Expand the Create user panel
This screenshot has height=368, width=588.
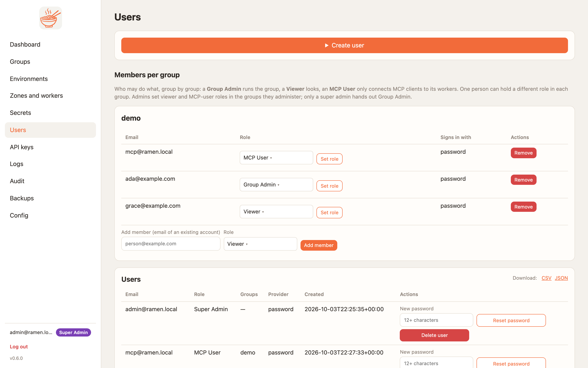345,45
